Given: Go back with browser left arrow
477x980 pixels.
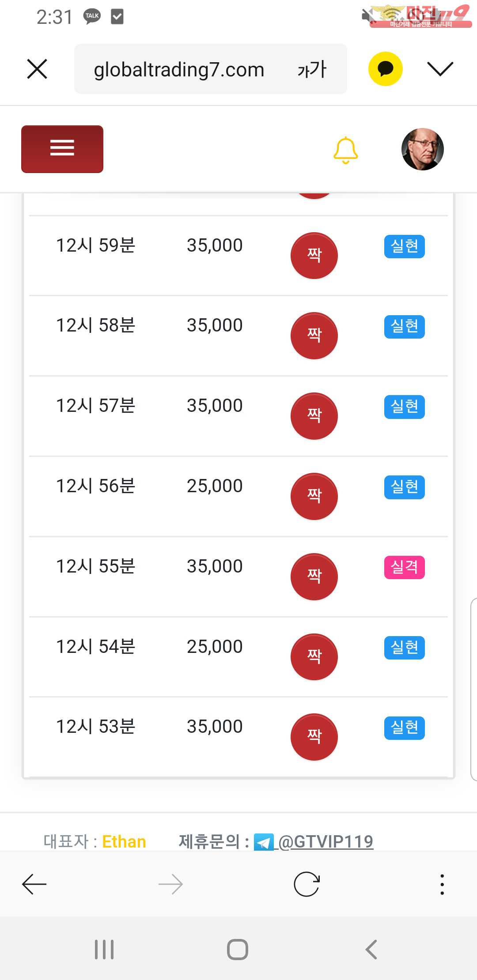Looking at the screenshot, I should click(x=34, y=884).
